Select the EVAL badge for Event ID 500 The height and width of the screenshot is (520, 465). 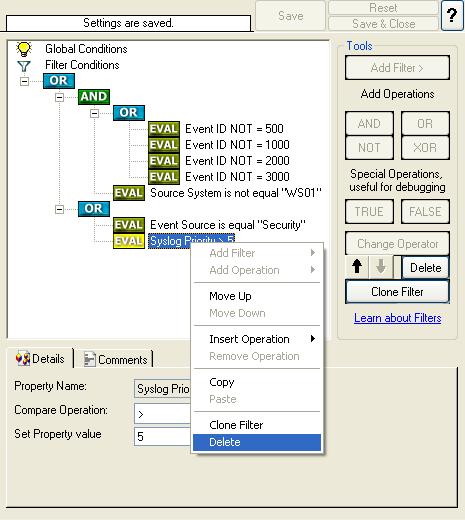[x=164, y=129]
